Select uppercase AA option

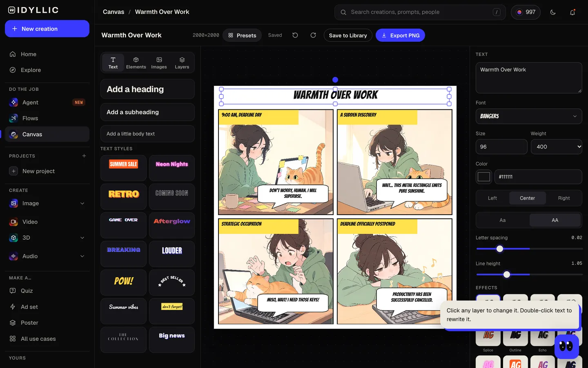coord(555,220)
